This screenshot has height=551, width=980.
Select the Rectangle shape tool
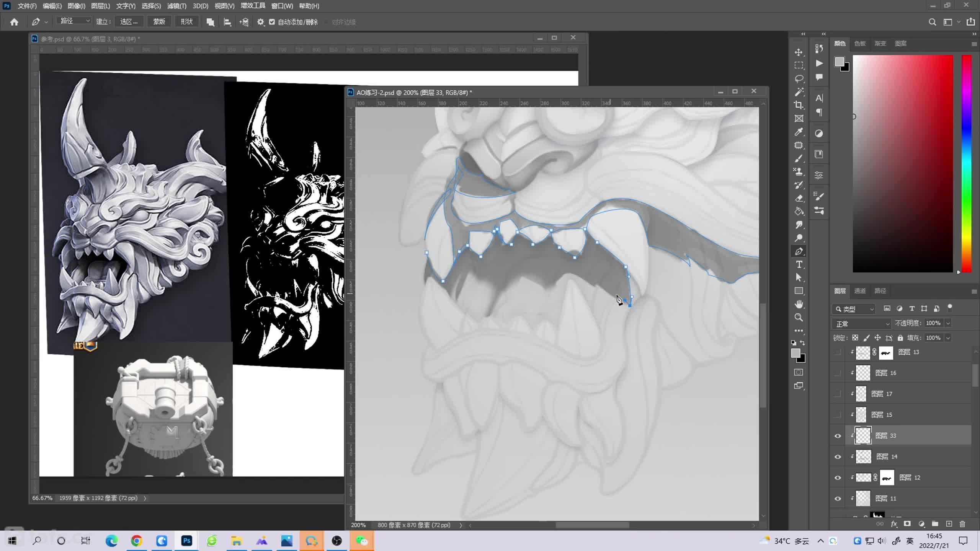coord(799,291)
